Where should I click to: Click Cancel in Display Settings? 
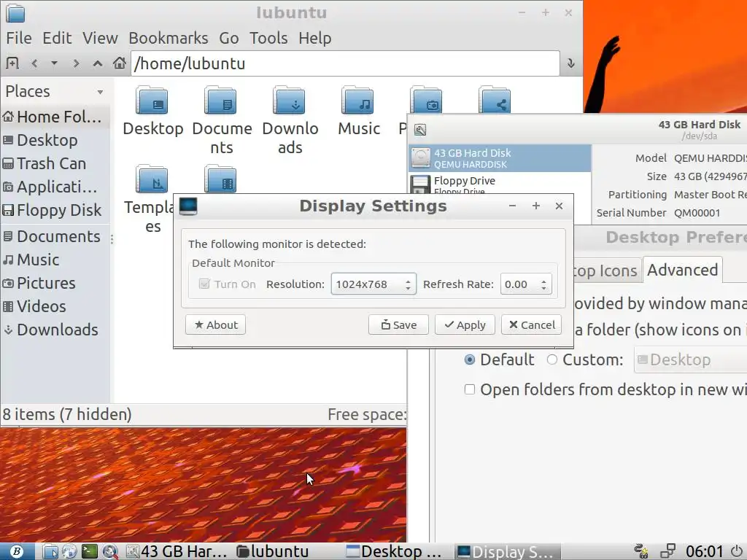tap(531, 324)
